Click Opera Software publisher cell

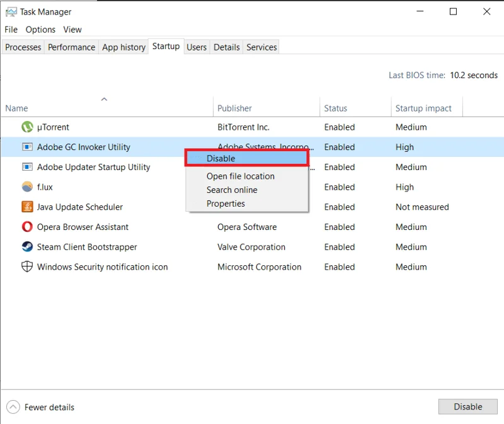point(247,227)
